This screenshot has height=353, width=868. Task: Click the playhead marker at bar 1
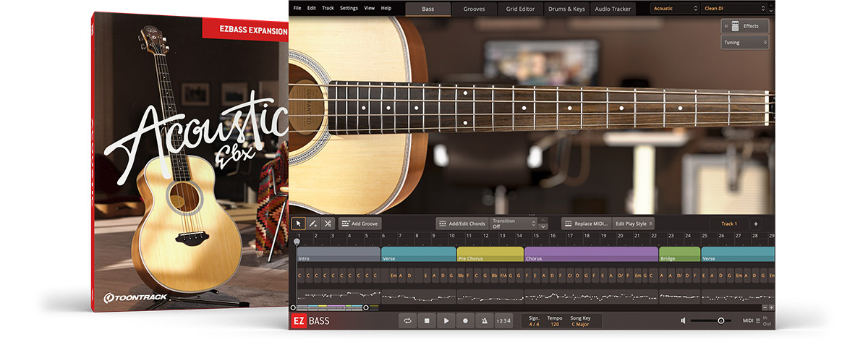(x=297, y=242)
